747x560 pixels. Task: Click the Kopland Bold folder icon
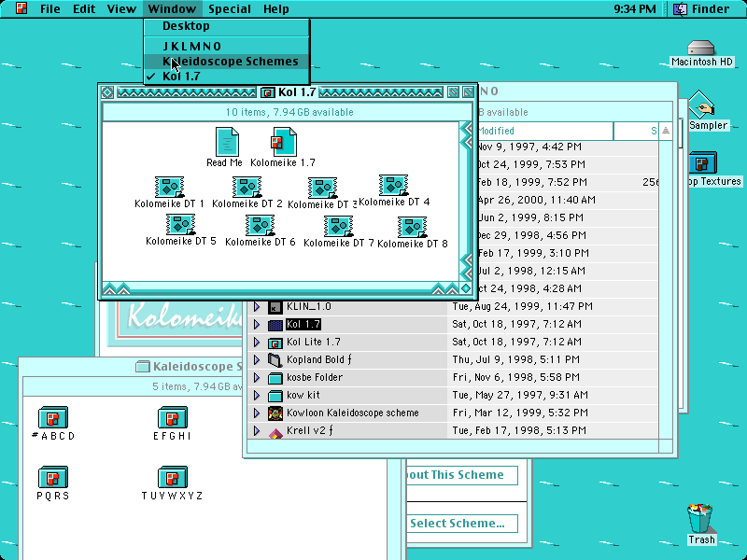pyautogui.click(x=275, y=360)
